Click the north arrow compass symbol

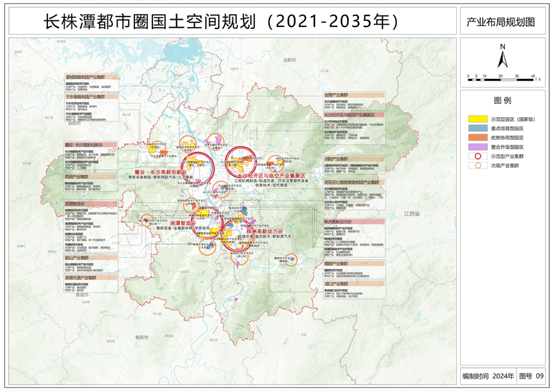[502, 57]
